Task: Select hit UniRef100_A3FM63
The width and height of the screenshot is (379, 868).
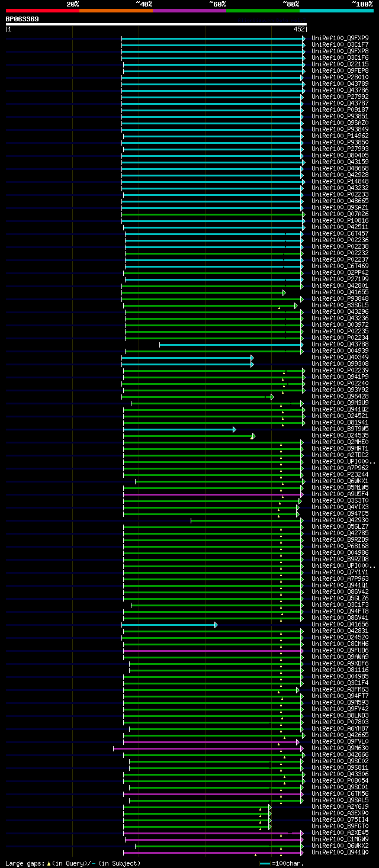Action: coord(340,689)
